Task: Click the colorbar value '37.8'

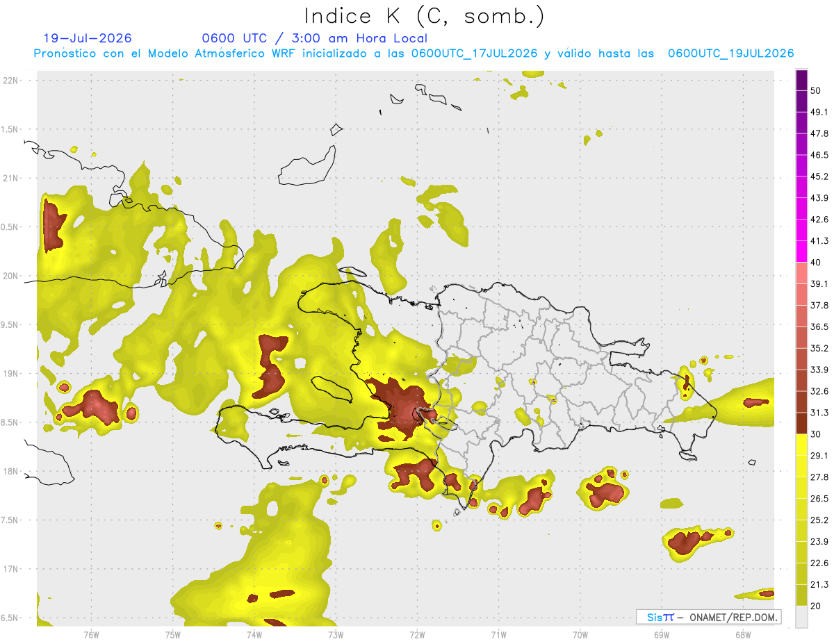Action: [x=819, y=306]
